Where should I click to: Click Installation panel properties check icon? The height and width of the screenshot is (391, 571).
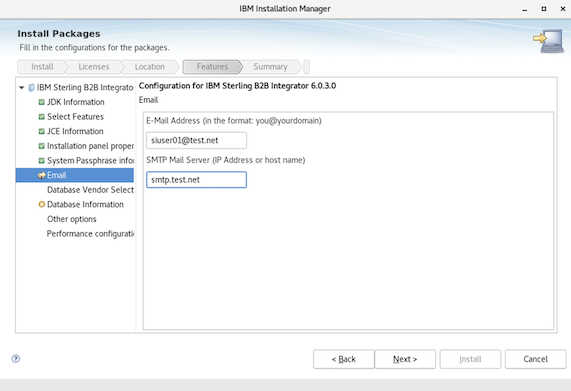click(42, 146)
